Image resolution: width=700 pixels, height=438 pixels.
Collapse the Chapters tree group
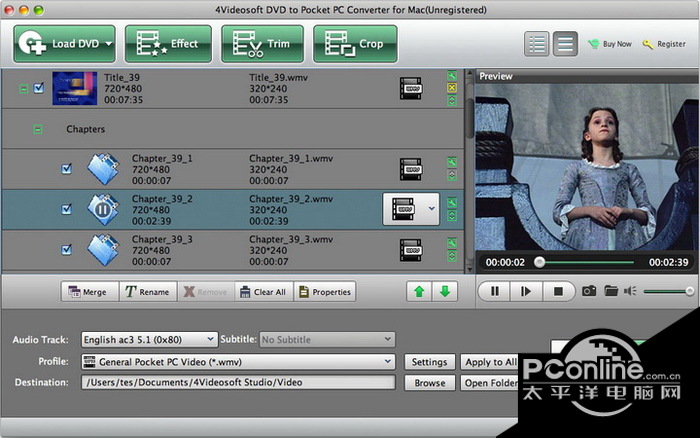(x=38, y=129)
